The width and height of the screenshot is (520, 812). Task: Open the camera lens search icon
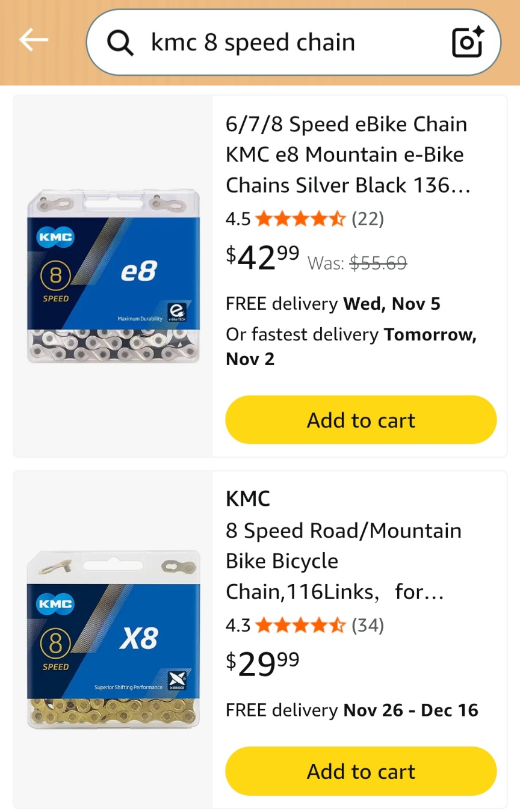[467, 42]
